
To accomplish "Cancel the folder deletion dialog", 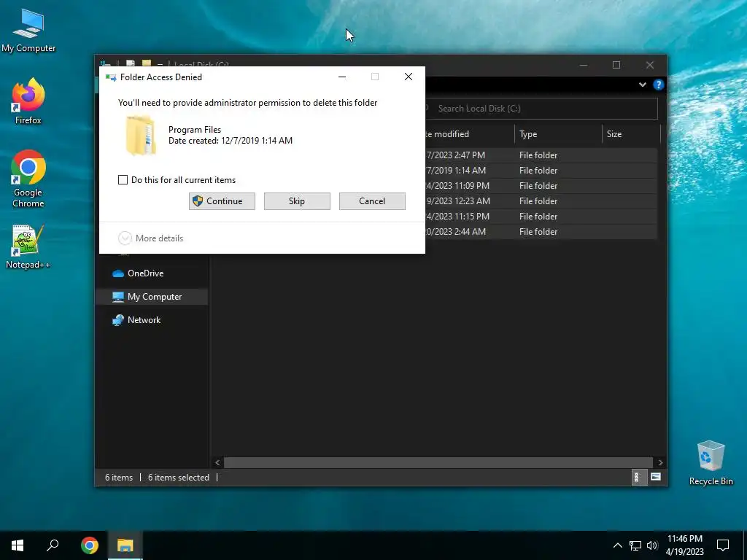I will [372, 201].
